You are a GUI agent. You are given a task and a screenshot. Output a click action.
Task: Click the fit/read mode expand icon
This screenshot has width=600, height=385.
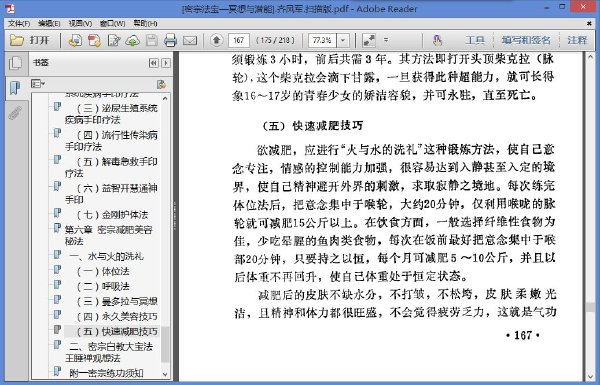click(369, 40)
